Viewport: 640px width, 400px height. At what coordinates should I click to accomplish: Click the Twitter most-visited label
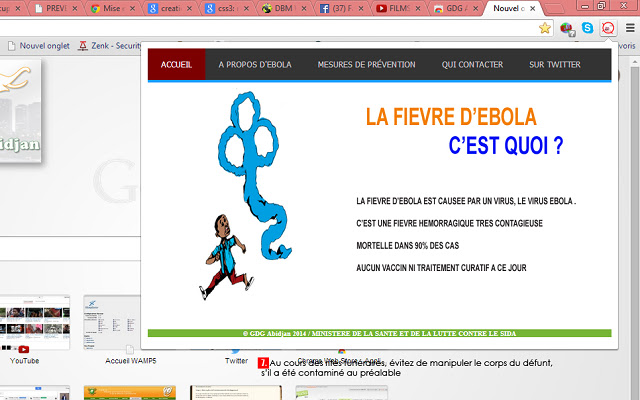[236, 361]
